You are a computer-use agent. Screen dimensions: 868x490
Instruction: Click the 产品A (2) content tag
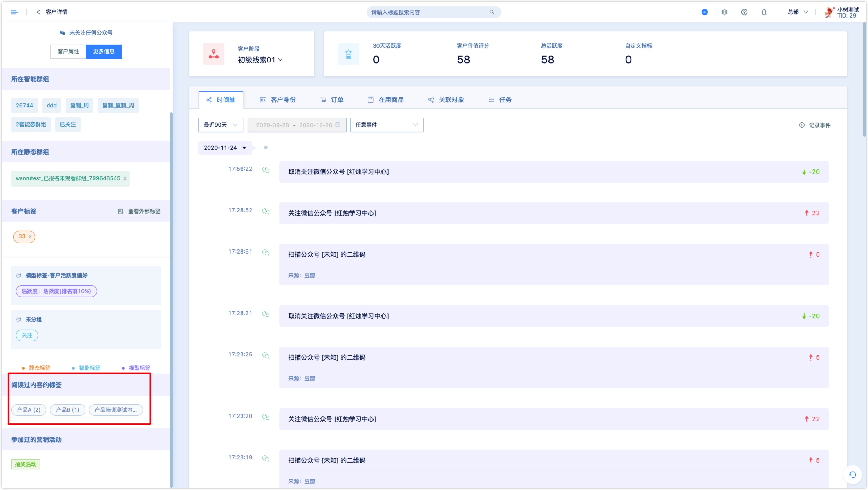point(29,410)
